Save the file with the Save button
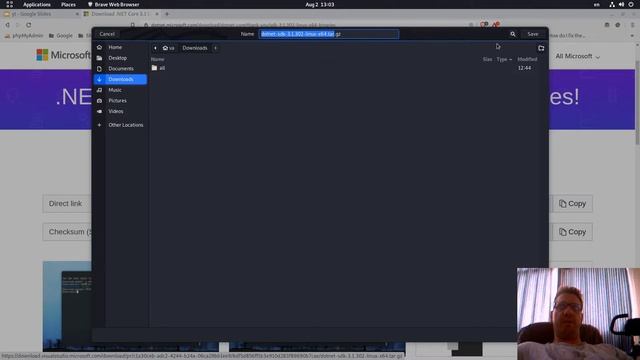The image size is (640, 360). click(x=533, y=34)
